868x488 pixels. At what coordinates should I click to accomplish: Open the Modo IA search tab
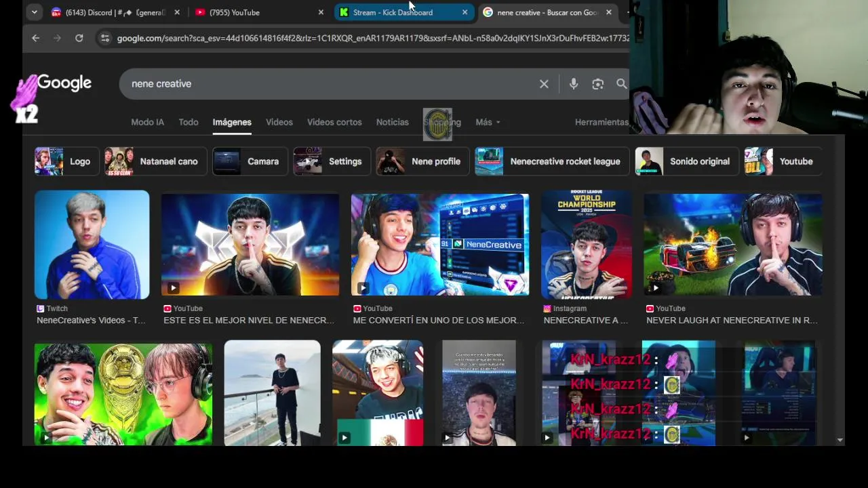click(147, 122)
